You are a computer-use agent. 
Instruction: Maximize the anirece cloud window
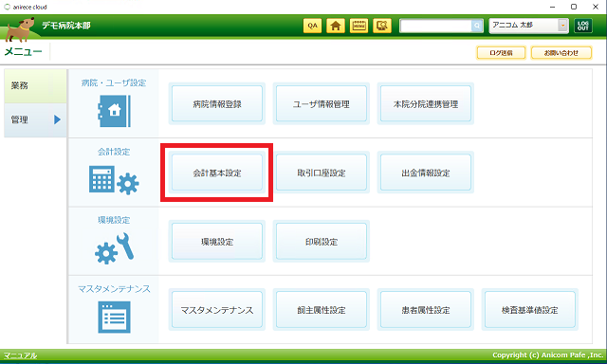pos(574,7)
